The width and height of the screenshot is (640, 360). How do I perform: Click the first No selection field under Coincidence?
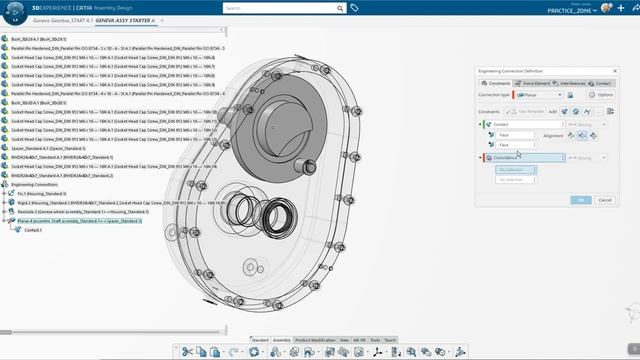[516, 170]
